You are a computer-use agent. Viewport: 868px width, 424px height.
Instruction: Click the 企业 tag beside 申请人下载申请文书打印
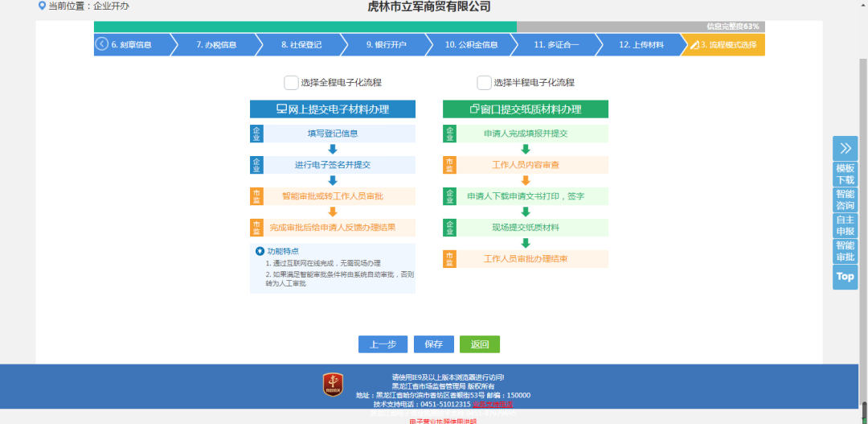pyautogui.click(x=449, y=196)
